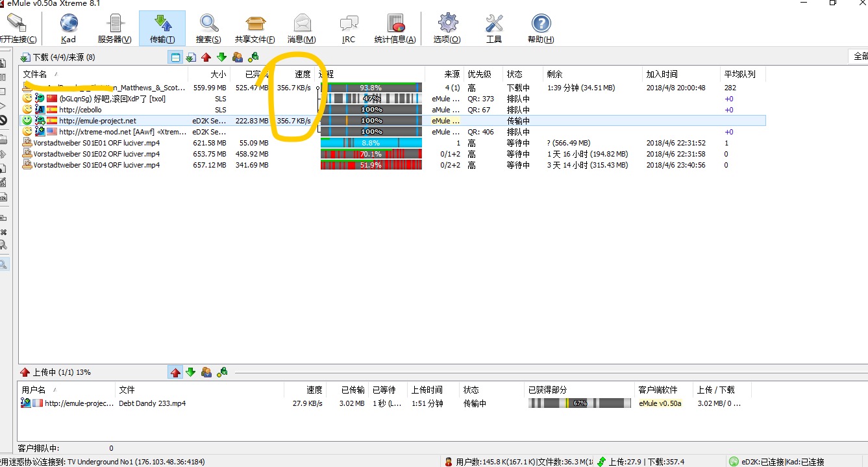This screenshot has width=868, height=467.
Task: Click the 全部 category tab
Action: click(858, 57)
